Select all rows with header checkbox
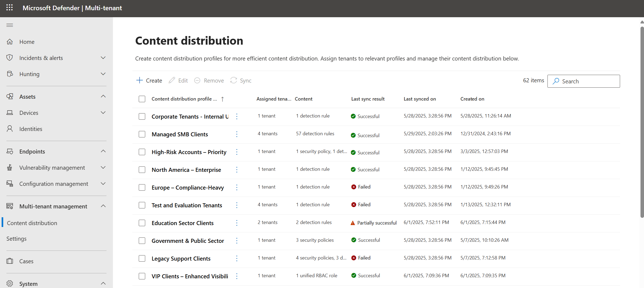Screen dimensions: 644x288 tap(142, 99)
